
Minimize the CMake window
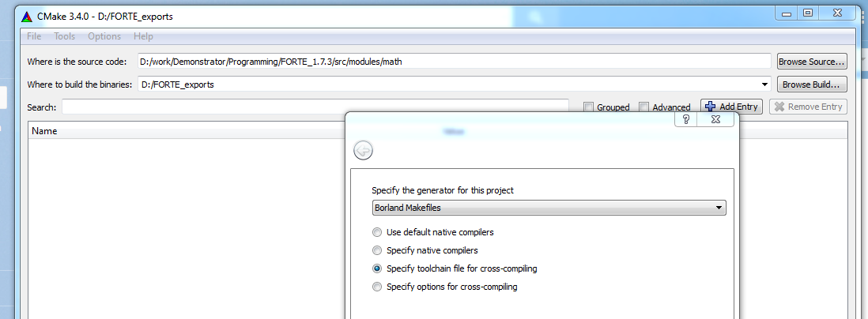[x=787, y=14]
